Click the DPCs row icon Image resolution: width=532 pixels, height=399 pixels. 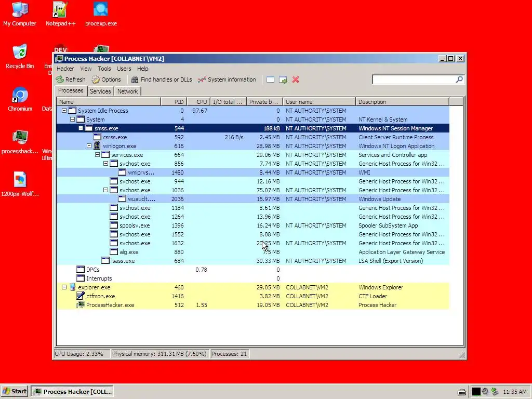click(81, 270)
